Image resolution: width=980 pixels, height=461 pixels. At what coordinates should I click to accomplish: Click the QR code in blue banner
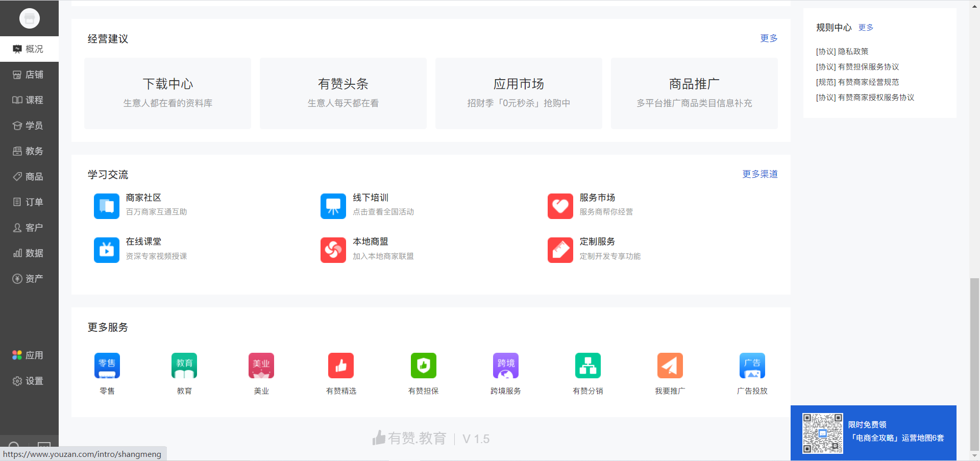(x=822, y=433)
